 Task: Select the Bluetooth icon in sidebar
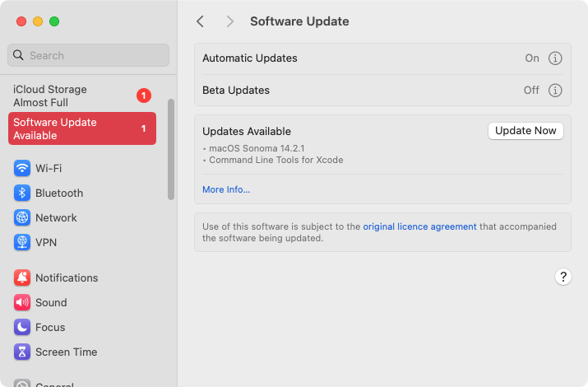tap(22, 193)
